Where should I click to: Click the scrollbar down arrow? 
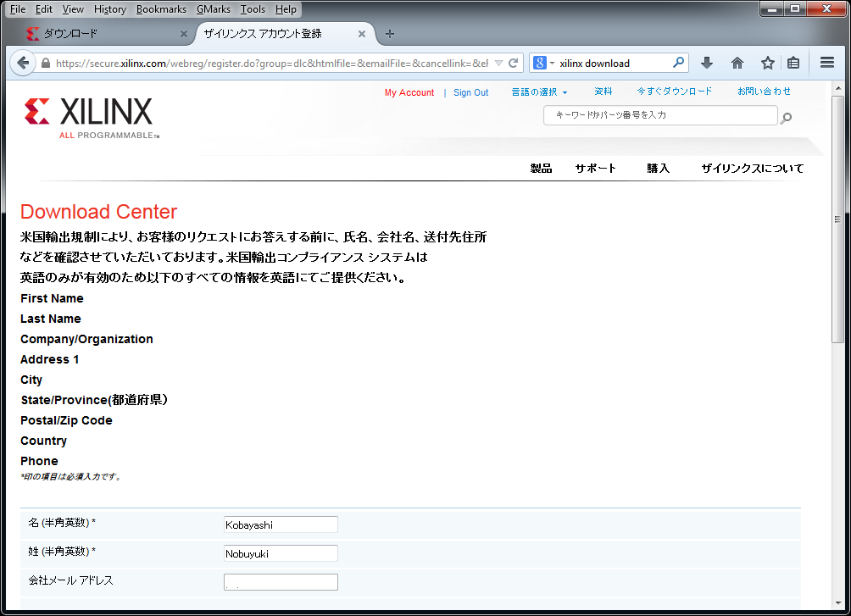coord(838,603)
